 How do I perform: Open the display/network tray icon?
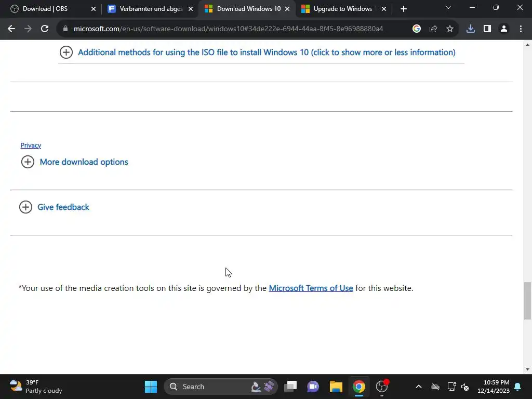[451, 387]
